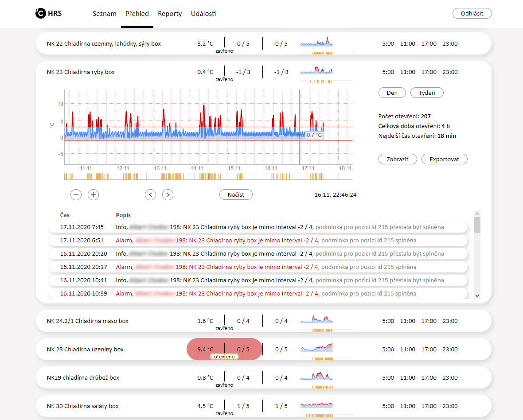
Task: Click the Exportovat button
Action: point(444,159)
